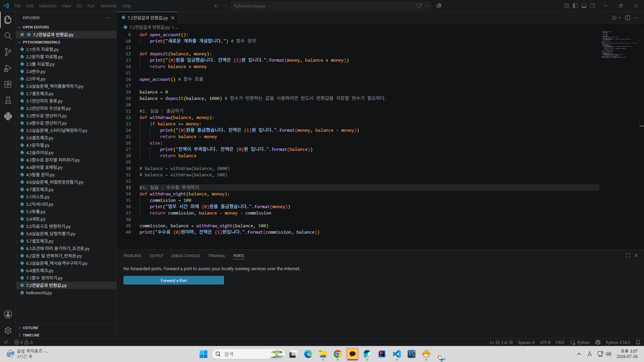This screenshot has width=644, height=362.
Task: Open the File menu
Action: pos(18,6)
